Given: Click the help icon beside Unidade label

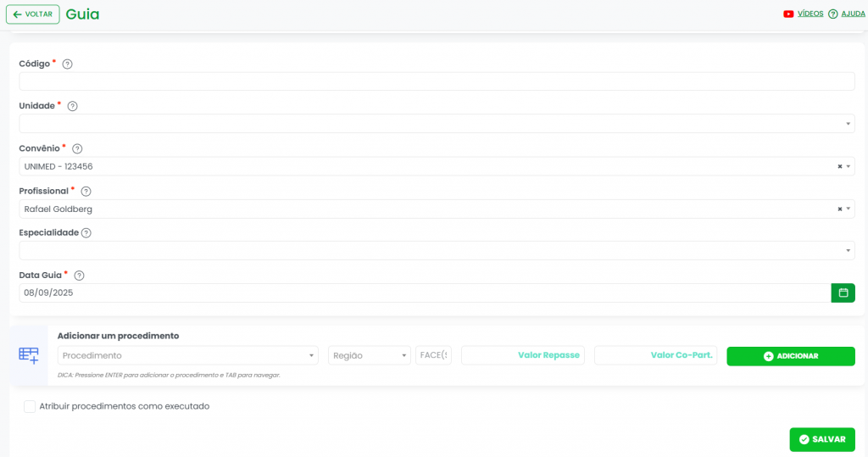Looking at the screenshot, I should [72, 106].
